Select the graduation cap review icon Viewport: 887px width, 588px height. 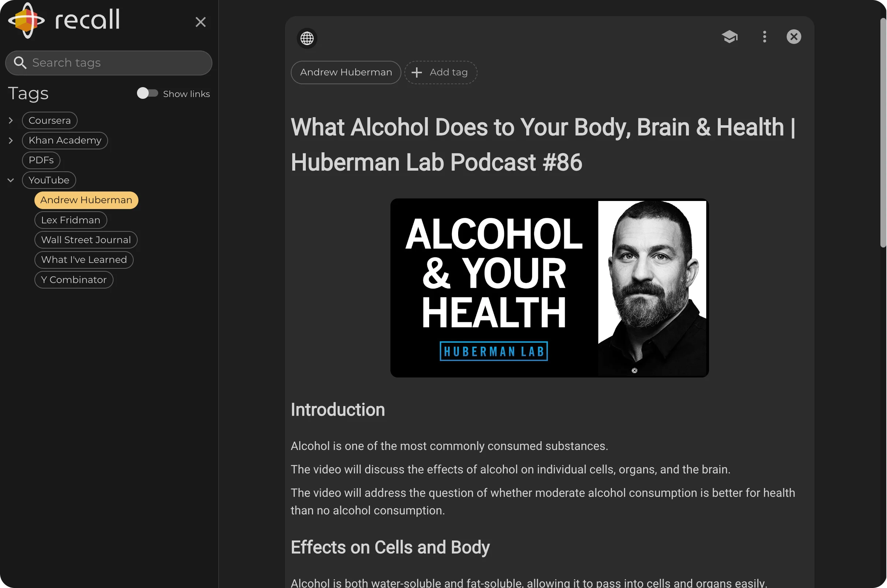click(x=730, y=37)
